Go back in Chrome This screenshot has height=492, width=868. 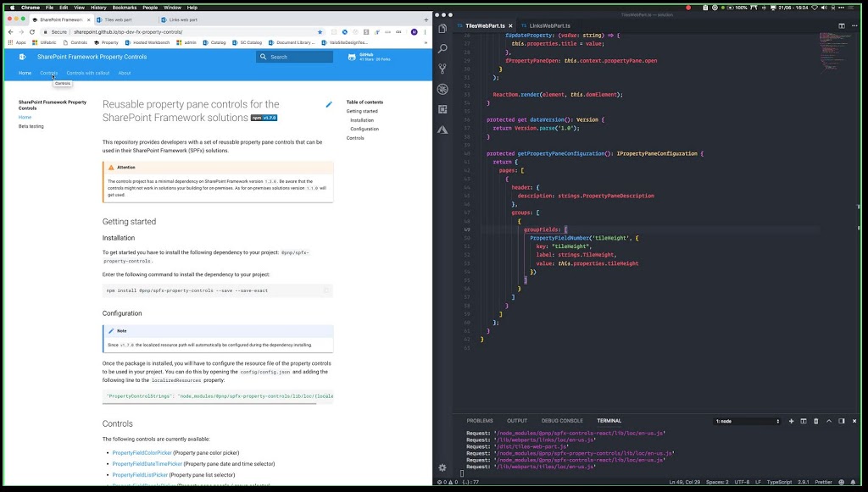(x=10, y=32)
